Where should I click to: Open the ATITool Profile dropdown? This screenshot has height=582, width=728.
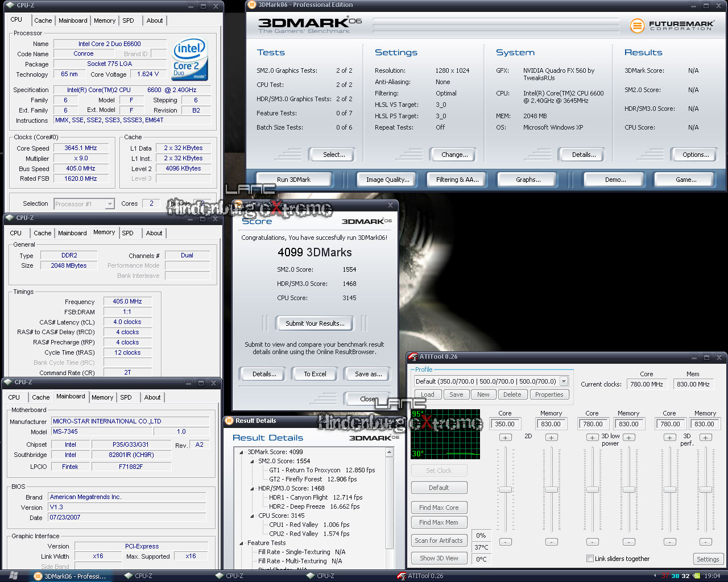coord(564,381)
